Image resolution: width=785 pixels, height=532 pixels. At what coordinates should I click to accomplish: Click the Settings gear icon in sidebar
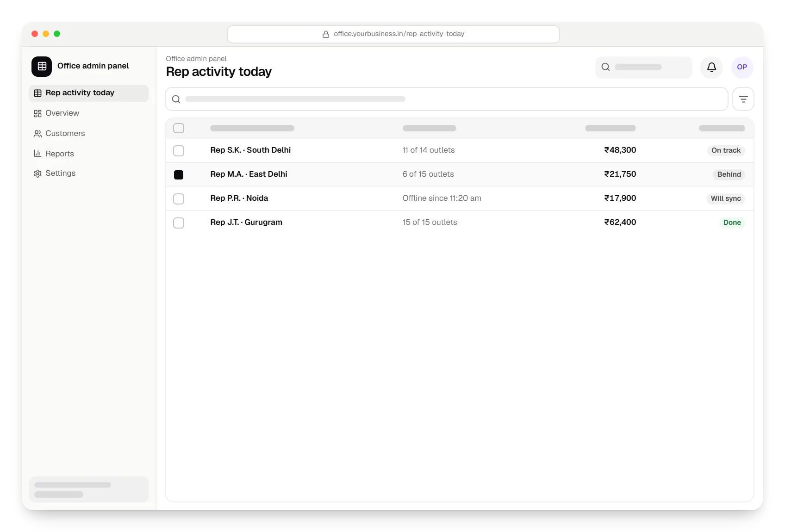pos(38,173)
